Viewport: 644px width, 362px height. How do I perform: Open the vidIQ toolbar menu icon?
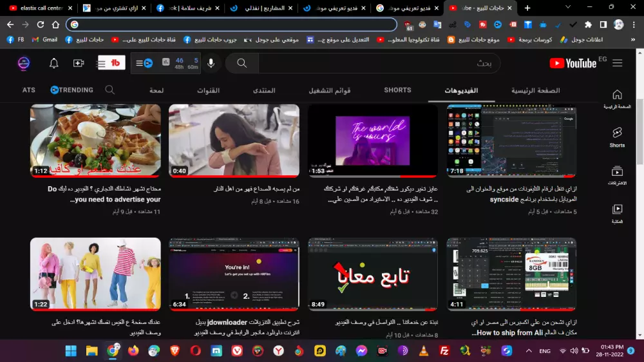tap(144, 63)
